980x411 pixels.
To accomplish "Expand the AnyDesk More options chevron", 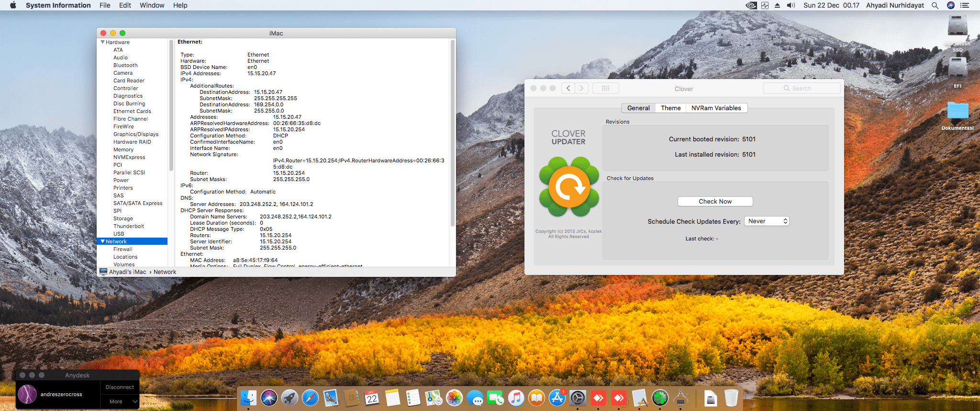I will [x=135, y=401].
